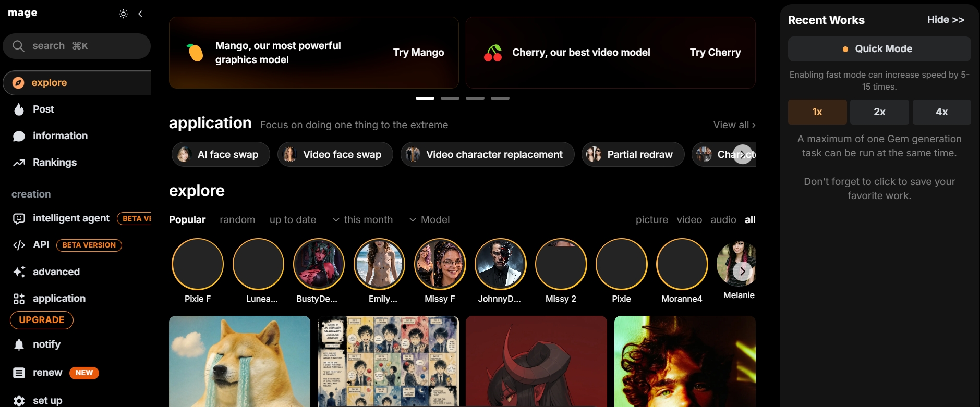Go to the second banner carousel indicator
The height and width of the screenshot is (407, 980).
click(450, 98)
